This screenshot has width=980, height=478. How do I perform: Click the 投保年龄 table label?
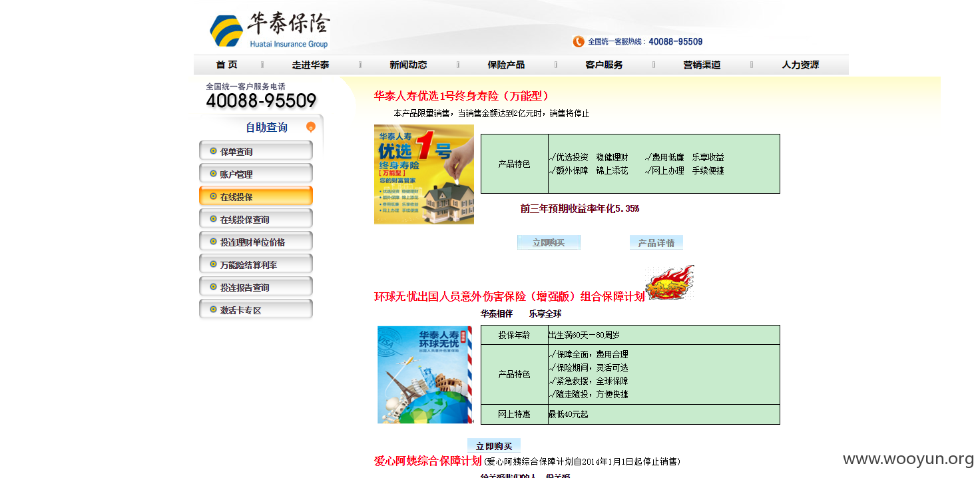click(x=515, y=335)
